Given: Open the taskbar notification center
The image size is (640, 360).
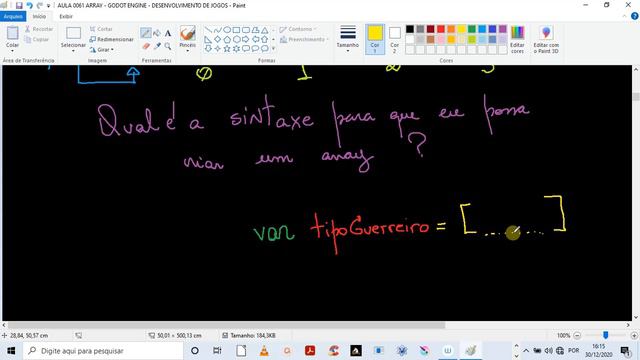Looking at the screenshot, I should click(625, 351).
